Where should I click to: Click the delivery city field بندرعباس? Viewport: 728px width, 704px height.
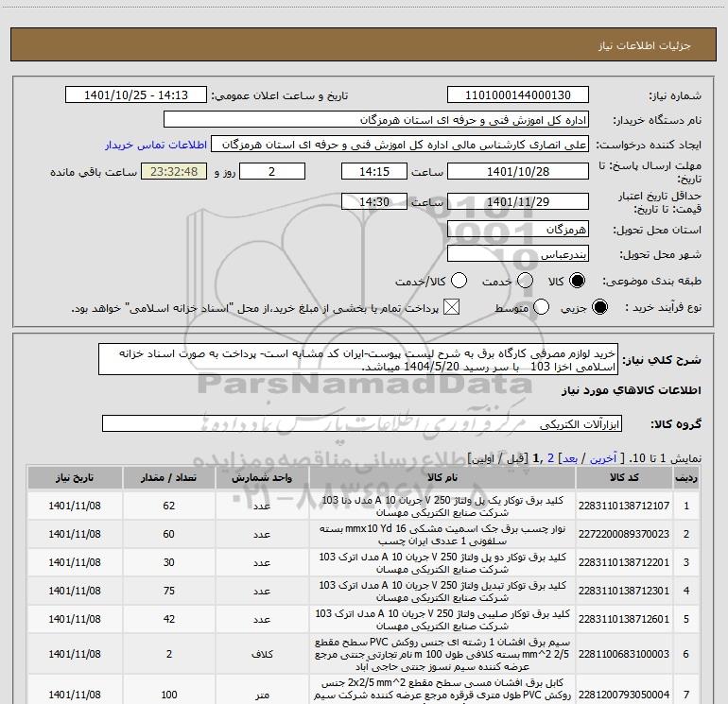[518, 254]
